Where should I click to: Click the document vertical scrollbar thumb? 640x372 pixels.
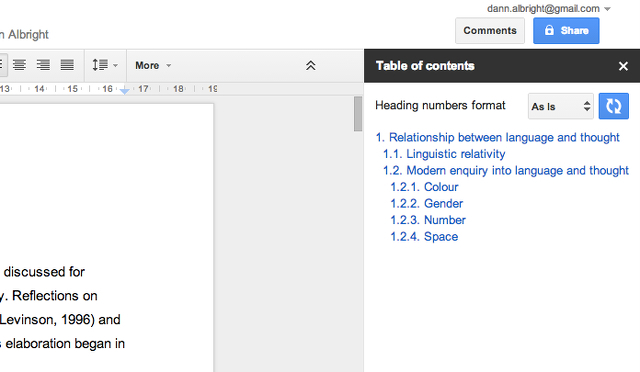point(358,114)
